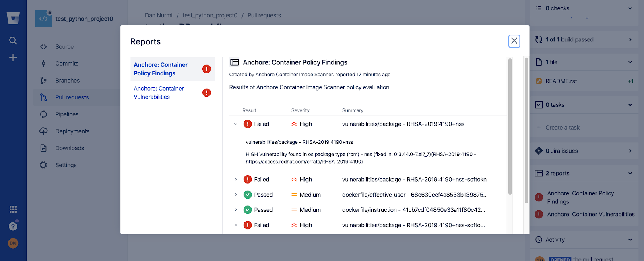
Task: Open Branches in the repository menu
Action: (68, 81)
